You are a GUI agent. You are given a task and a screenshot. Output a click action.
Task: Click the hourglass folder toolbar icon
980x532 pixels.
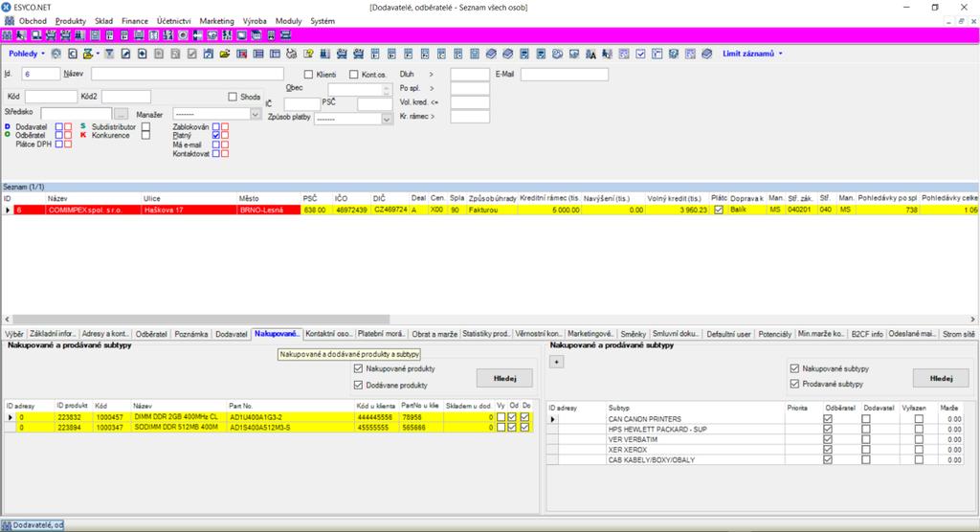(x=87, y=54)
